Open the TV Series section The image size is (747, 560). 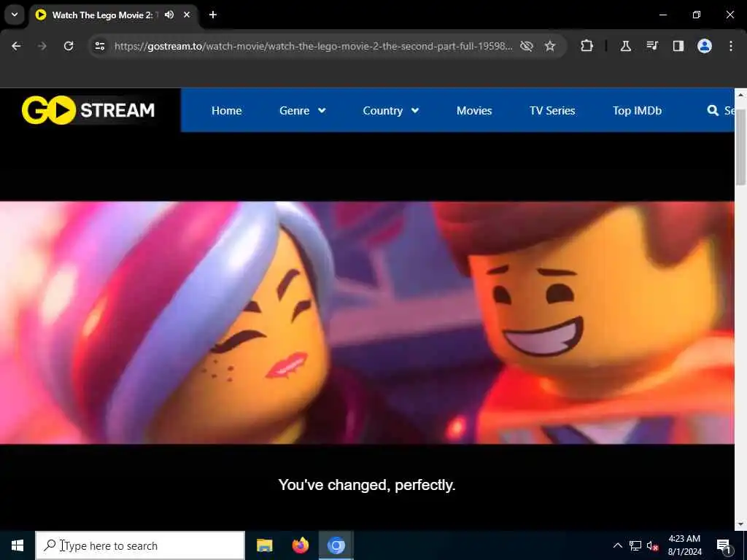tap(552, 111)
